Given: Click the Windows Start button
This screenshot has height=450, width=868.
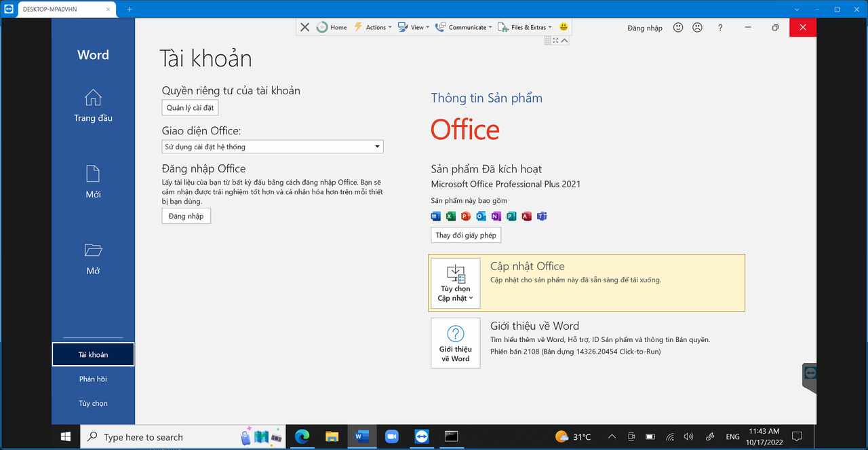Looking at the screenshot, I should click(66, 436).
